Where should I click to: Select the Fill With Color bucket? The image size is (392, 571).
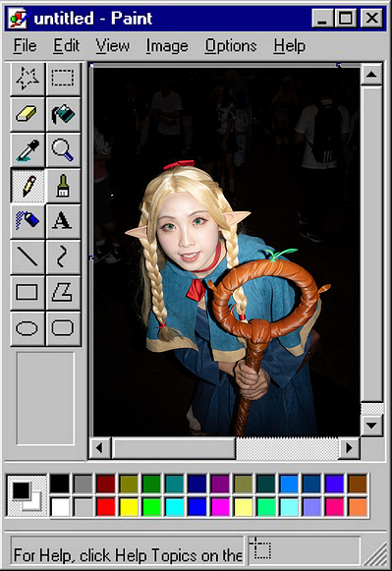click(63, 114)
